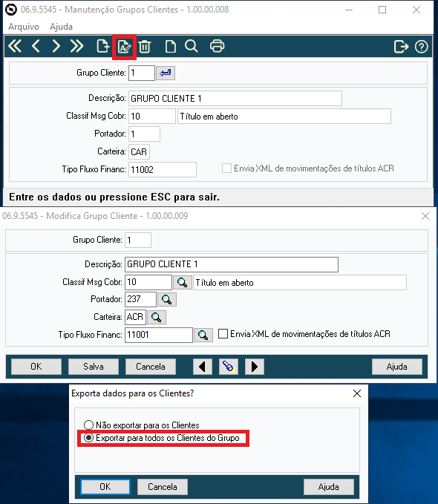
Task: Click Portador field containing 237
Action: coord(140,299)
